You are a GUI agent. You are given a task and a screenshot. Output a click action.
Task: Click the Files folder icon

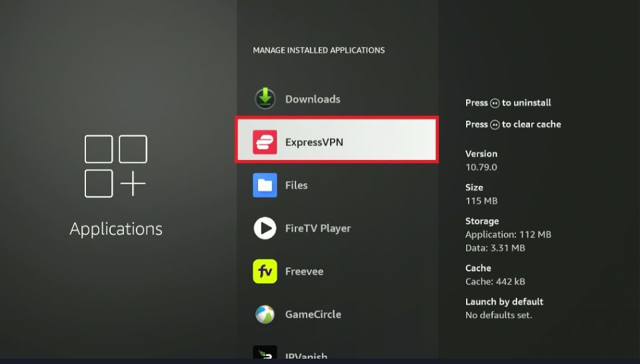(265, 185)
